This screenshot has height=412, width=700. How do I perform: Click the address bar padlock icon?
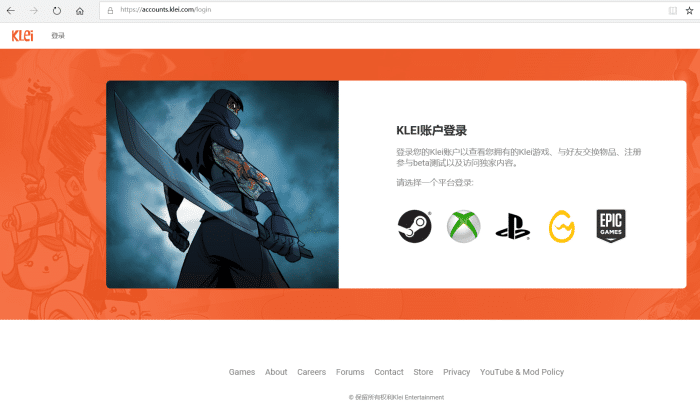pyautogui.click(x=110, y=10)
